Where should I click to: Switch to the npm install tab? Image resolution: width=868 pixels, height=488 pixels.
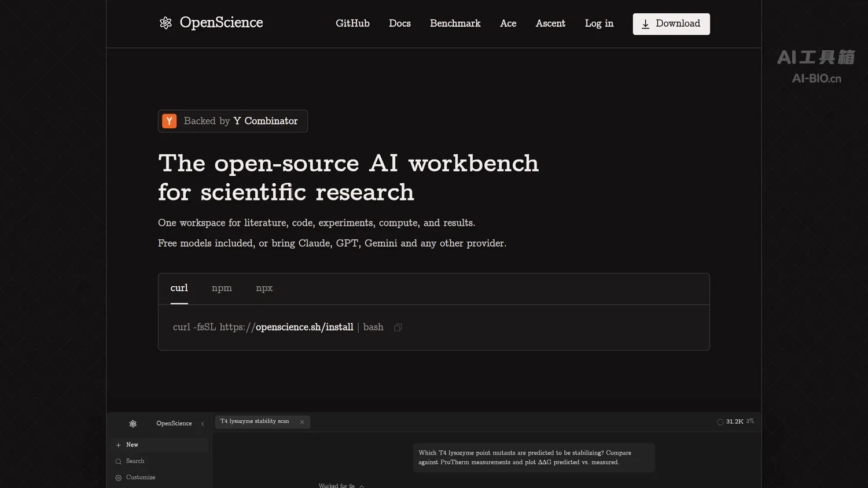click(222, 288)
